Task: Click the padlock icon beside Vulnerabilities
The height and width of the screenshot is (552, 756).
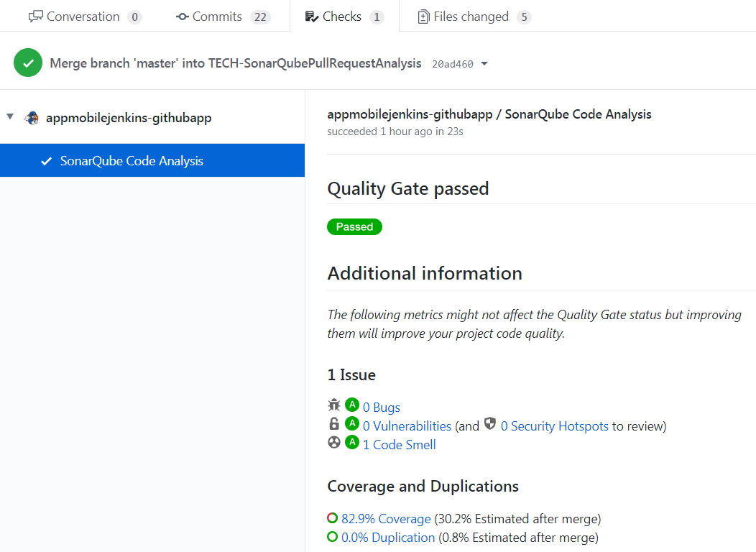Action: tap(333, 423)
